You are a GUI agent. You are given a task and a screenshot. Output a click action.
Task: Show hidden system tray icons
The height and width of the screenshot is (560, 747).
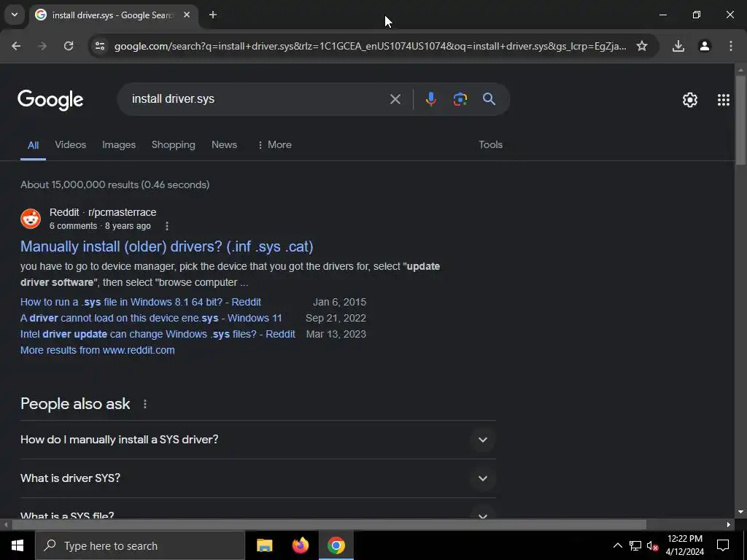tap(617, 545)
